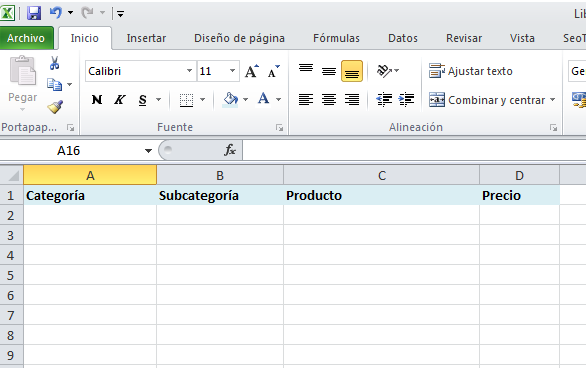Click the Ajustar texto button
This screenshot has width=586, height=368.
(x=471, y=71)
